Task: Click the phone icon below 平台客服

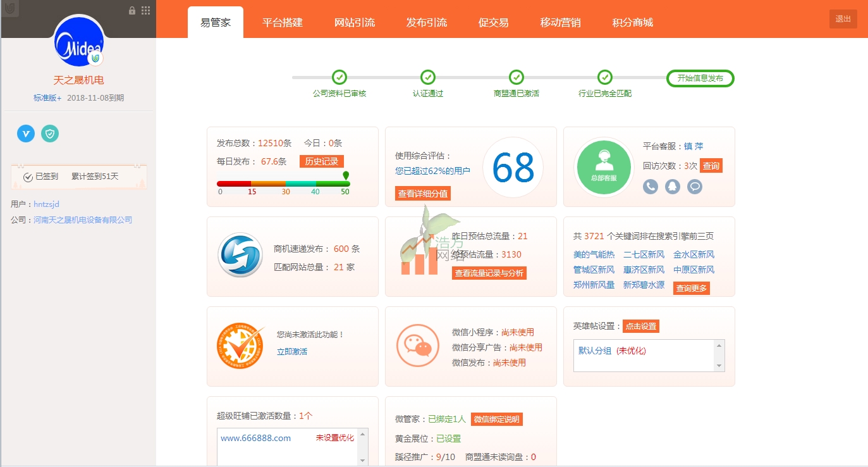Action: point(650,186)
